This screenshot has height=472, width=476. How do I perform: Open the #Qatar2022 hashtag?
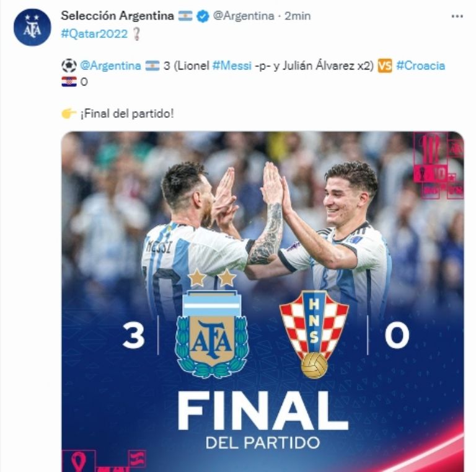94,33
